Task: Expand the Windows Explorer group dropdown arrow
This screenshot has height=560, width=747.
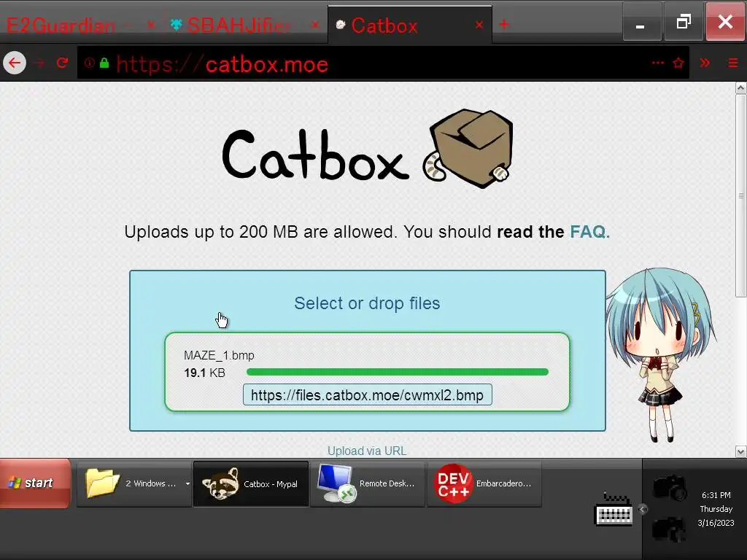Action: click(x=187, y=484)
